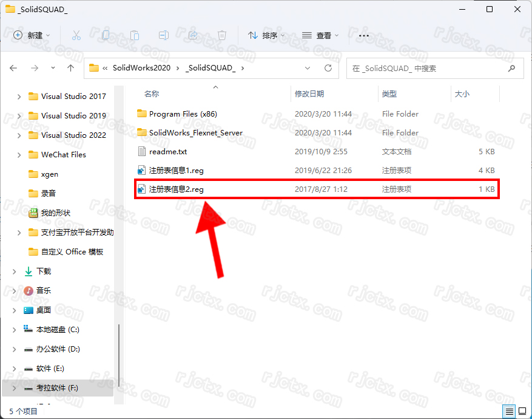Open the 新建 (New) dropdown
This screenshot has width=532, height=419.
point(32,36)
